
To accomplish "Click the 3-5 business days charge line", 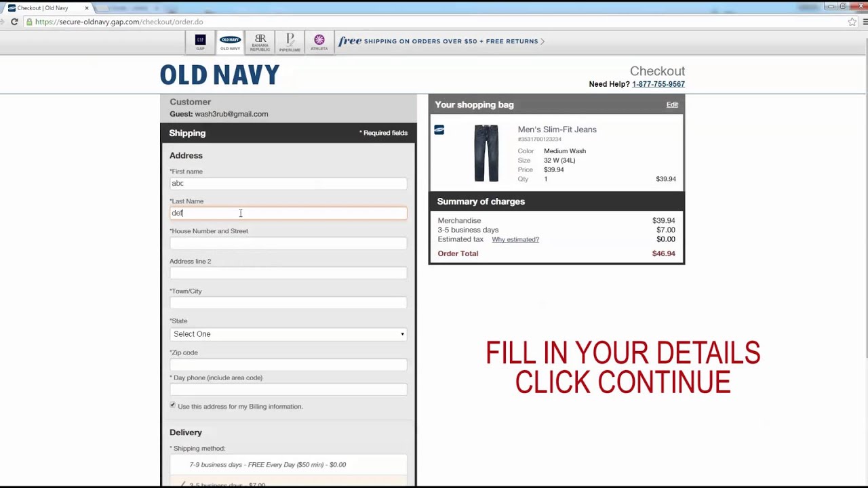I will 556,230.
